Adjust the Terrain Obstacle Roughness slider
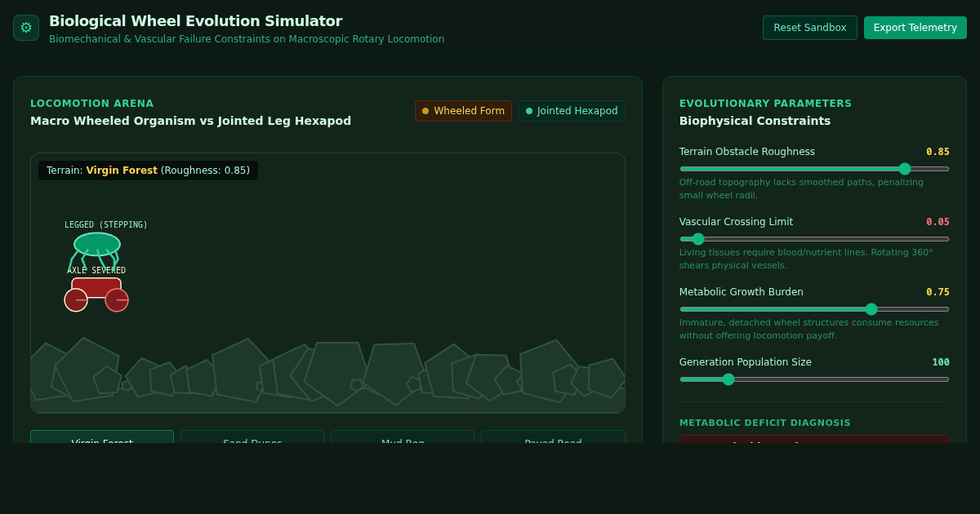Image resolution: width=980 pixels, height=514 pixels. 814,169
